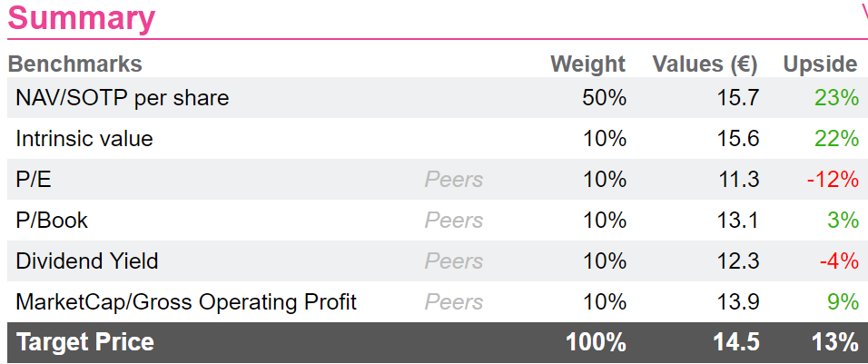Select the P/E benchmark label

[34, 180]
